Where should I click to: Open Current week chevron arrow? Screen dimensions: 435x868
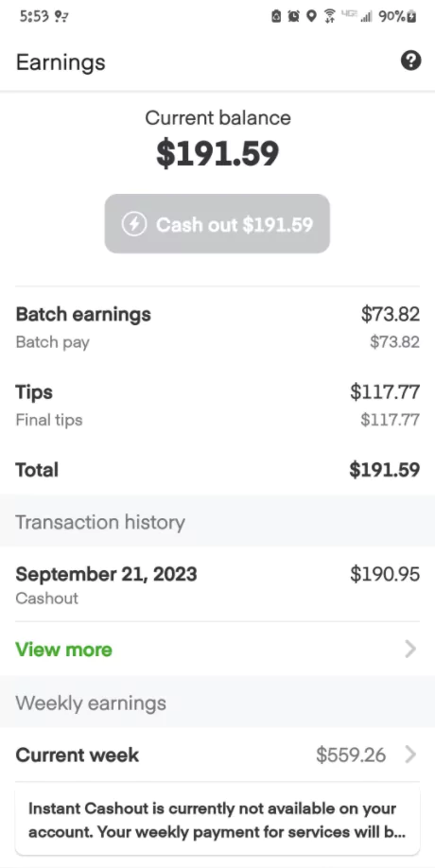click(410, 755)
